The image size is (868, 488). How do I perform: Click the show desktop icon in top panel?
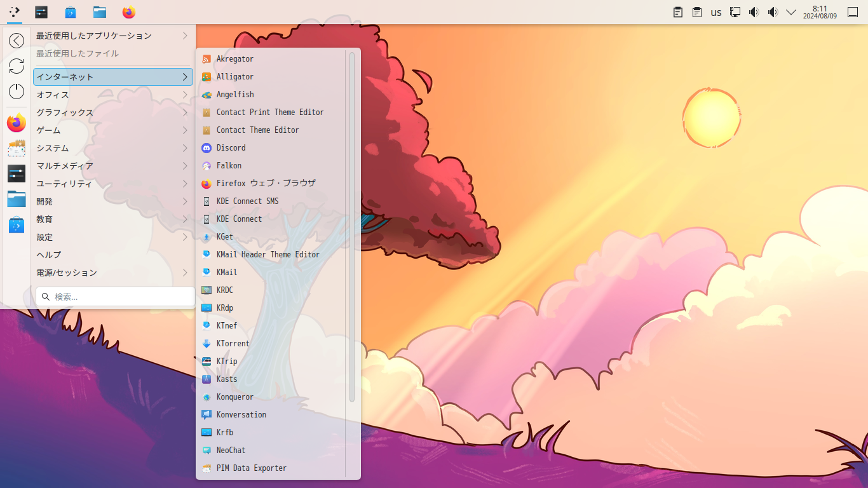[853, 12]
